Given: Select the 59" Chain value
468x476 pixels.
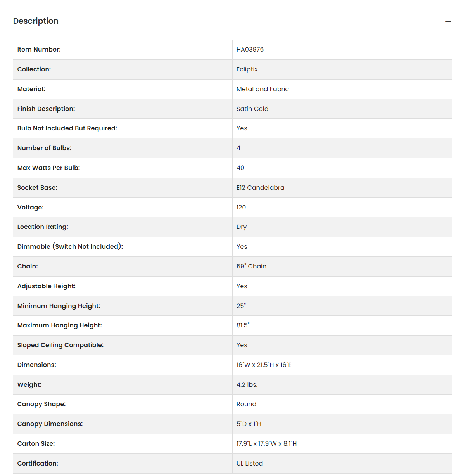Looking at the screenshot, I should tap(251, 267).
